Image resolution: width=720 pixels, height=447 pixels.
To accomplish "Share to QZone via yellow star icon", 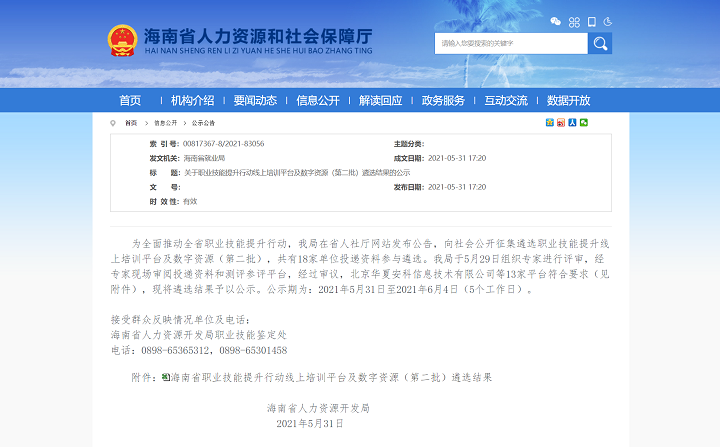I will [x=549, y=123].
